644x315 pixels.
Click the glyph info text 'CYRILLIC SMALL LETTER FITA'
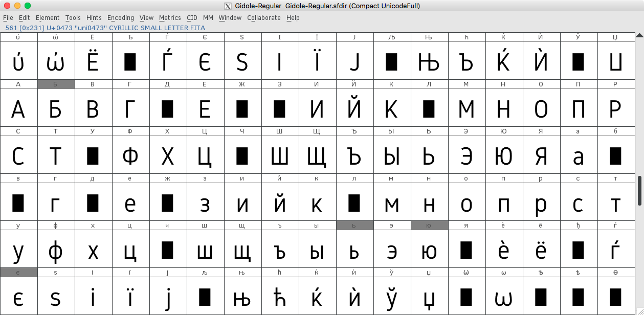[157, 28]
